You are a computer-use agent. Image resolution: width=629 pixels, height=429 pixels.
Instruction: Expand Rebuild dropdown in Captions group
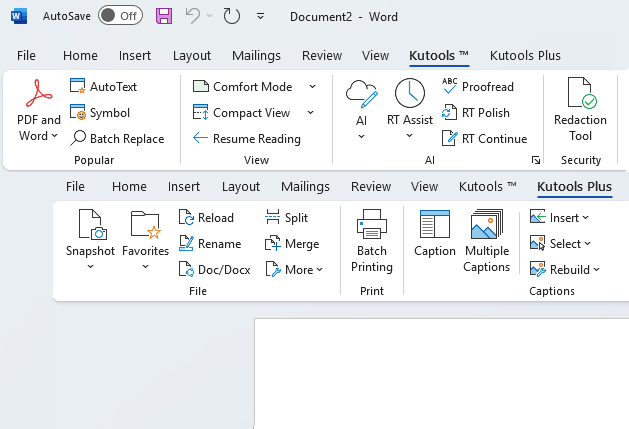click(x=565, y=270)
